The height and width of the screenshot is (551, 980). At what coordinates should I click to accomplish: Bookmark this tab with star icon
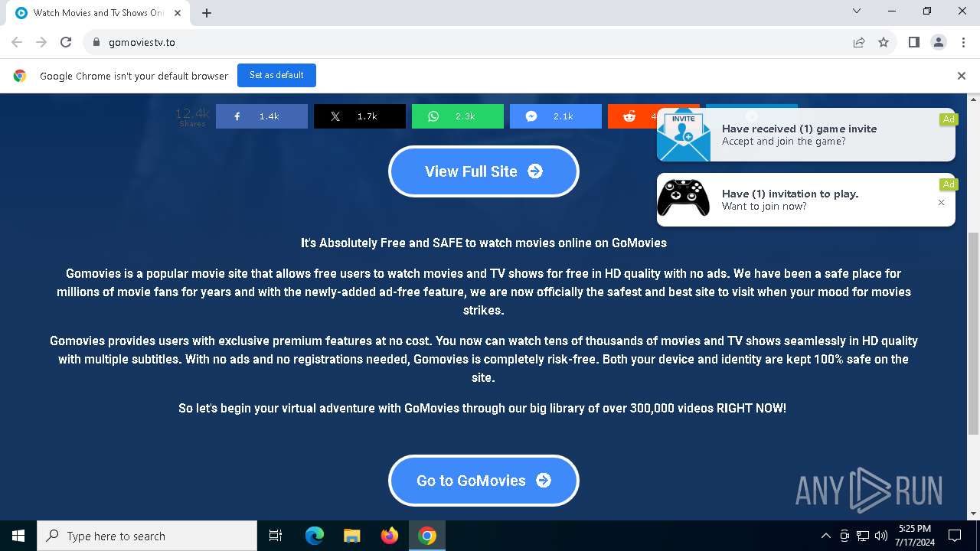884,42
